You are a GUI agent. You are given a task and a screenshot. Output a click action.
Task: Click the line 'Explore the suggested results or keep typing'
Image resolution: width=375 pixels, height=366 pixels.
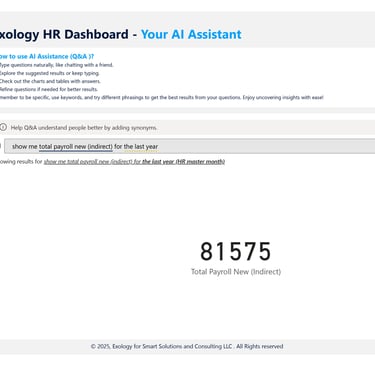pyautogui.click(x=49, y=73)
